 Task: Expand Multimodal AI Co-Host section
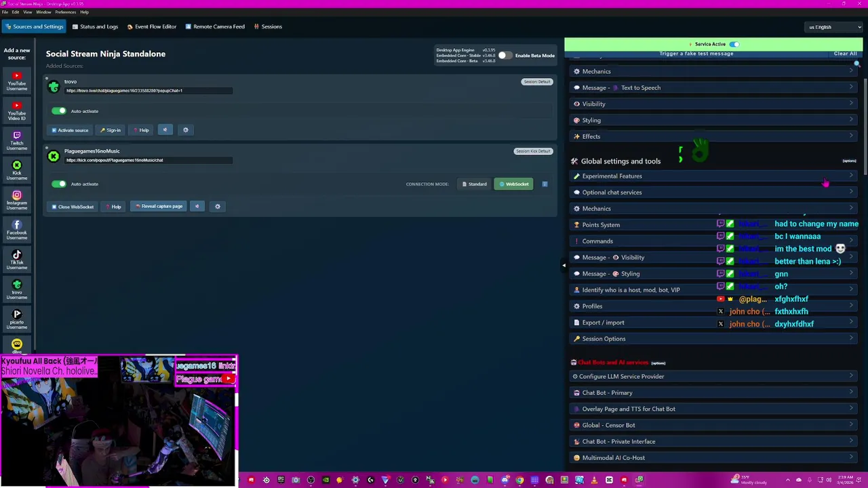tap(713, 458)
